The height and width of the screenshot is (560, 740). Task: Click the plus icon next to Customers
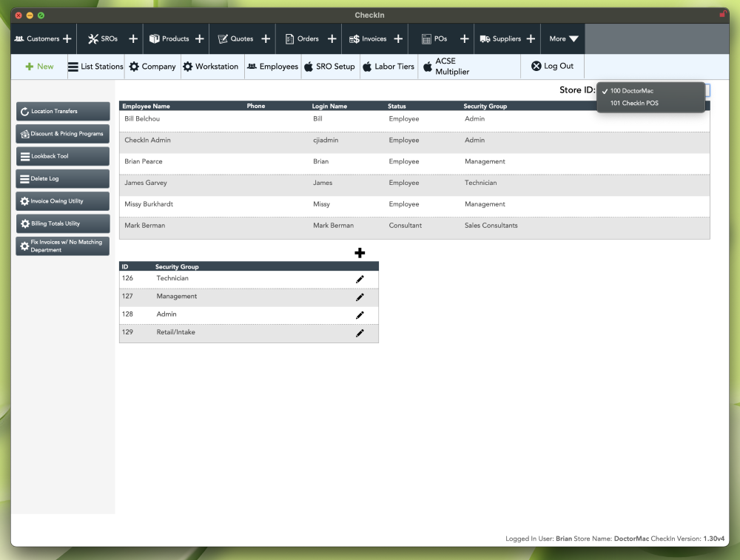67,38
